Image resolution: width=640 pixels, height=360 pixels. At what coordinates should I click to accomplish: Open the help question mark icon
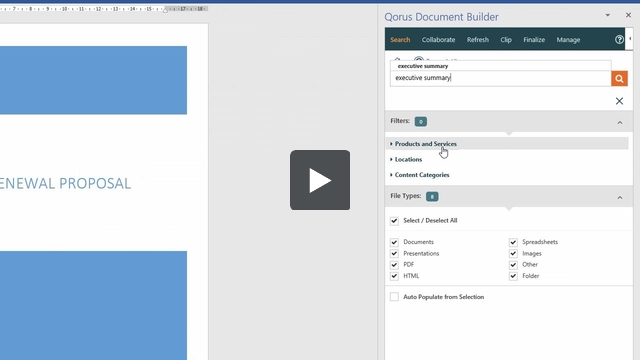619,40
